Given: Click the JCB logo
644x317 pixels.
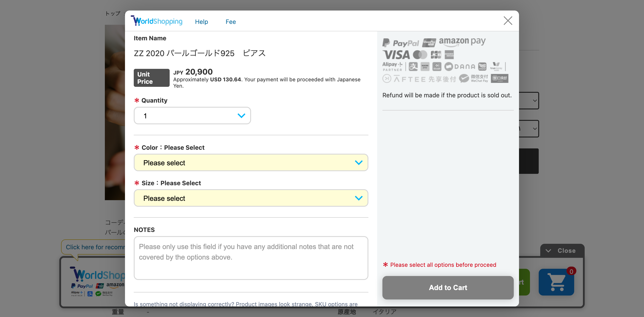Looking at the screenshot, I should [x=436, y=55].
